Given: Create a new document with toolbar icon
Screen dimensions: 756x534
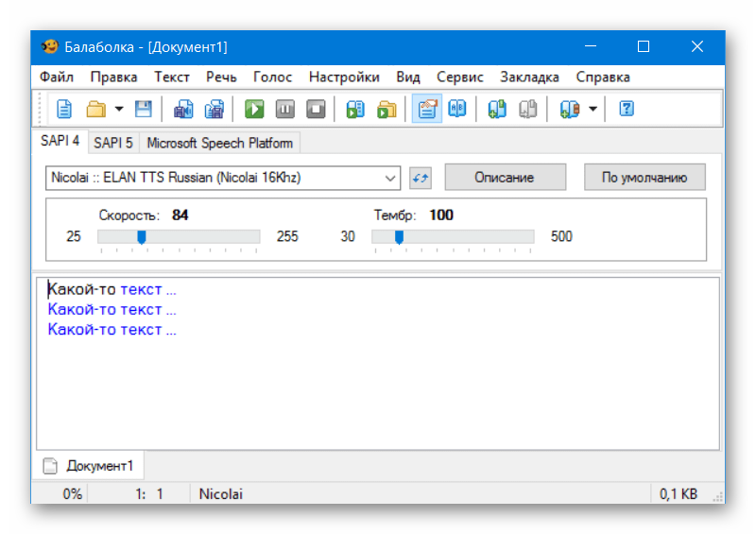Looking at the screenshot, I should (x=64, y=109).
